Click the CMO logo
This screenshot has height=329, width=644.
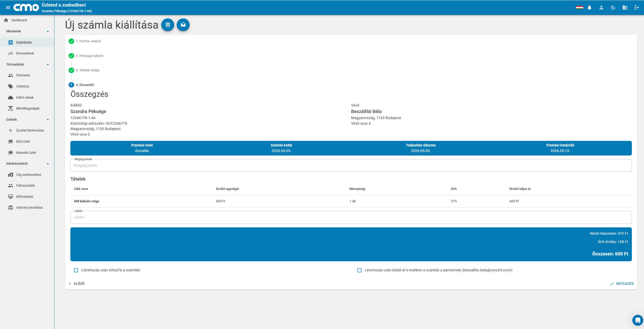pos(26,8)
